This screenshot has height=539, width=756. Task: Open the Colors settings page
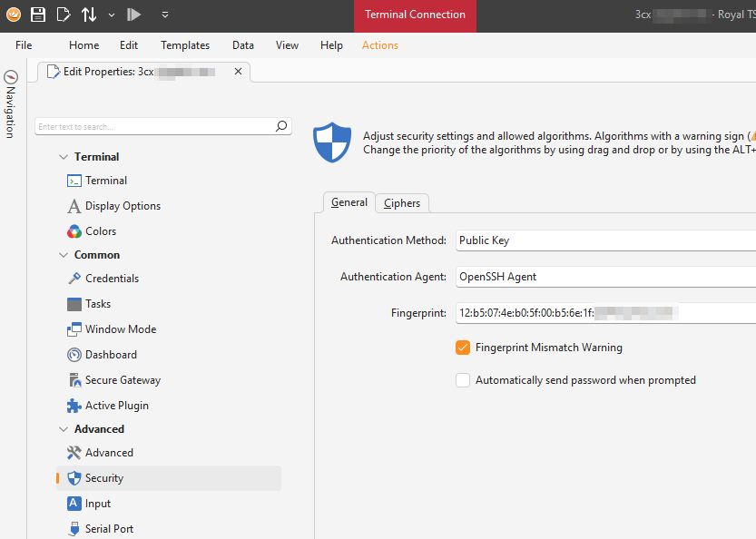pyautogui.click(x=100, y=231)
